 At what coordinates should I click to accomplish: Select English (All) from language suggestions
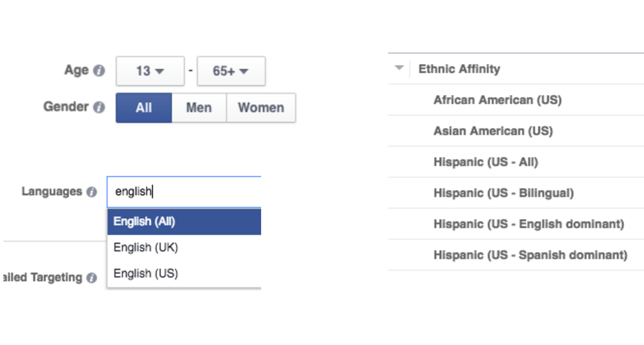point(183,222)
